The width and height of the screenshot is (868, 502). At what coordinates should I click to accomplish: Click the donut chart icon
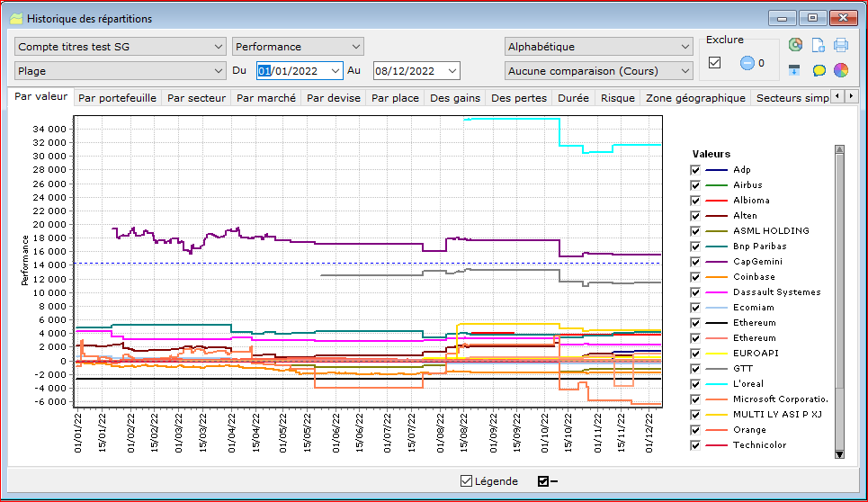pyautogui.click(x=795, y=45)
